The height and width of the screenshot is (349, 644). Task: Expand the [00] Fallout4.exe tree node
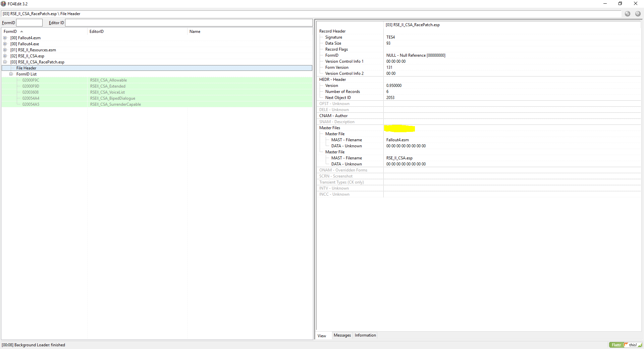click(x=5, y=44)
